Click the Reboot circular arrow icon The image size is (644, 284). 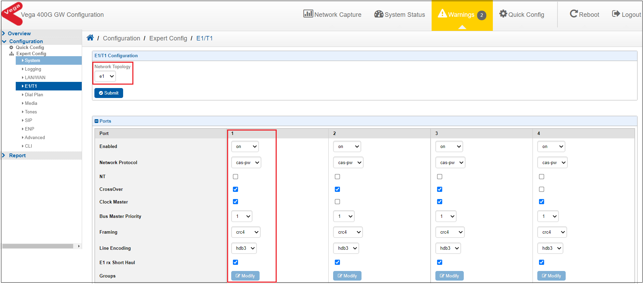(x=574, y=14)
